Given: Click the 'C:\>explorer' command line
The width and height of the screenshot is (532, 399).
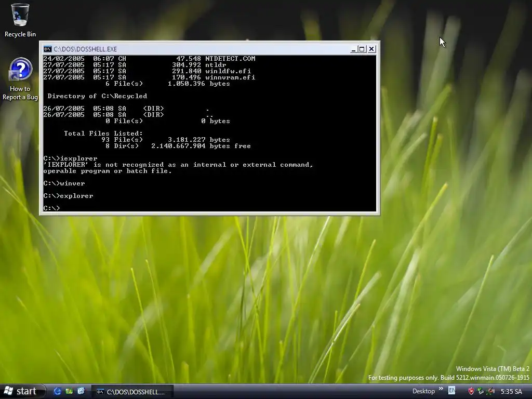Looking at the screenshot, I should click(68, 196).
